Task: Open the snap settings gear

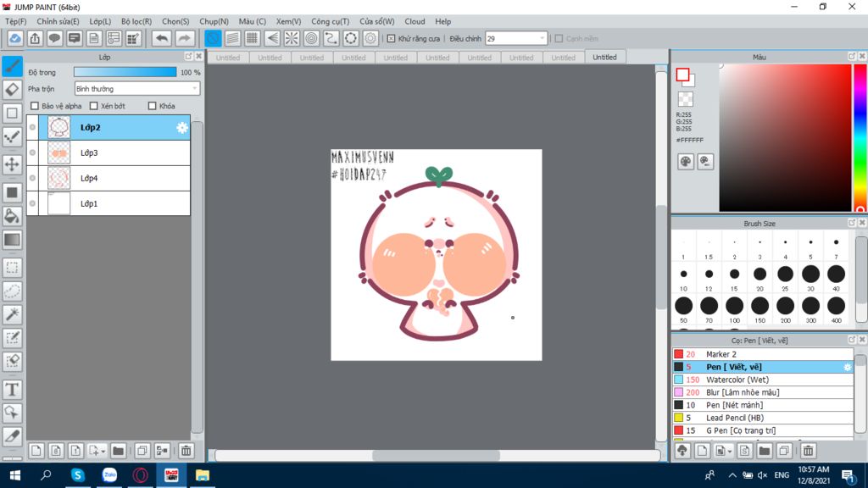Action: pyautogui.click(x=370, y=39)
